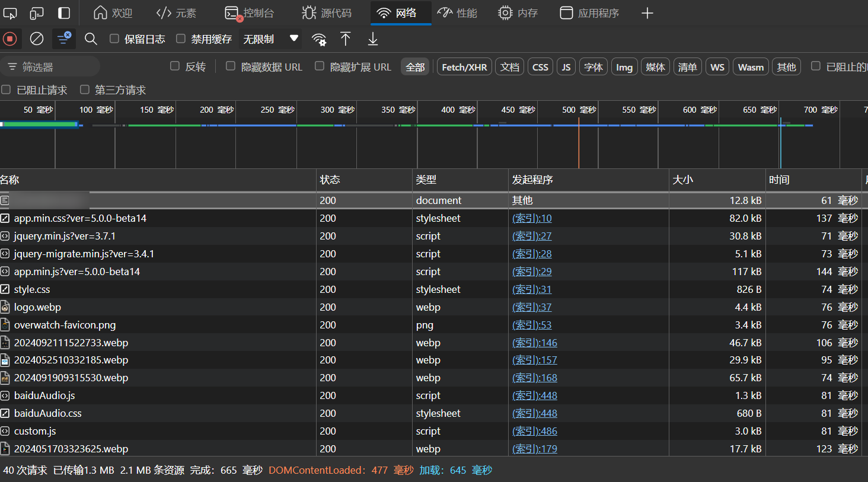The width and height of the screenshot is (868, 482).
Task: Export HAR file with down arrow
Action: click(373, 39)
